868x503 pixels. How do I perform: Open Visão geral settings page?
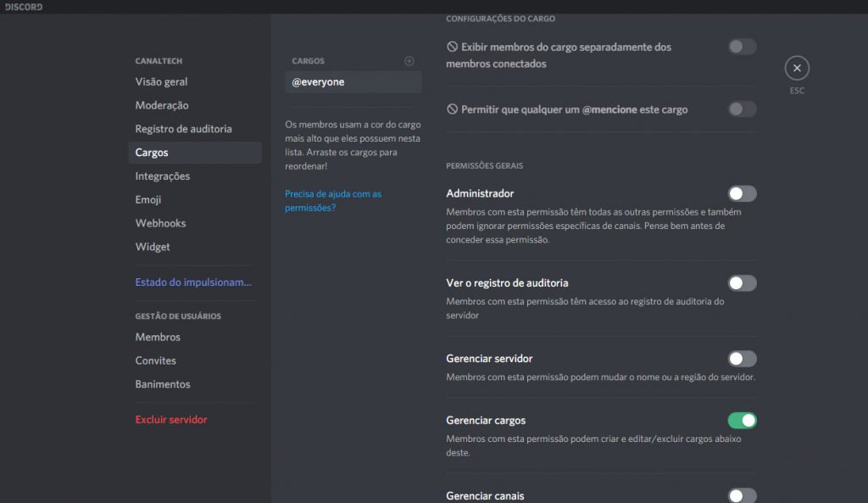tap(195, 82)
